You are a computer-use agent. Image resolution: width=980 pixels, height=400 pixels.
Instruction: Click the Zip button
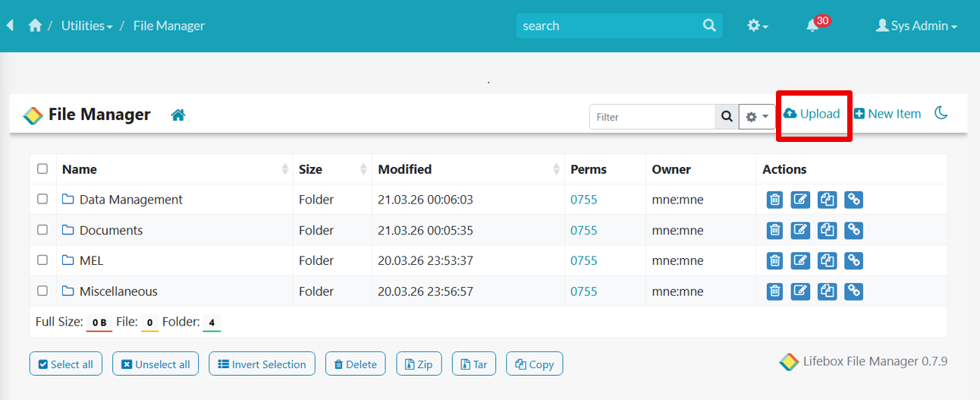(419, 364)
